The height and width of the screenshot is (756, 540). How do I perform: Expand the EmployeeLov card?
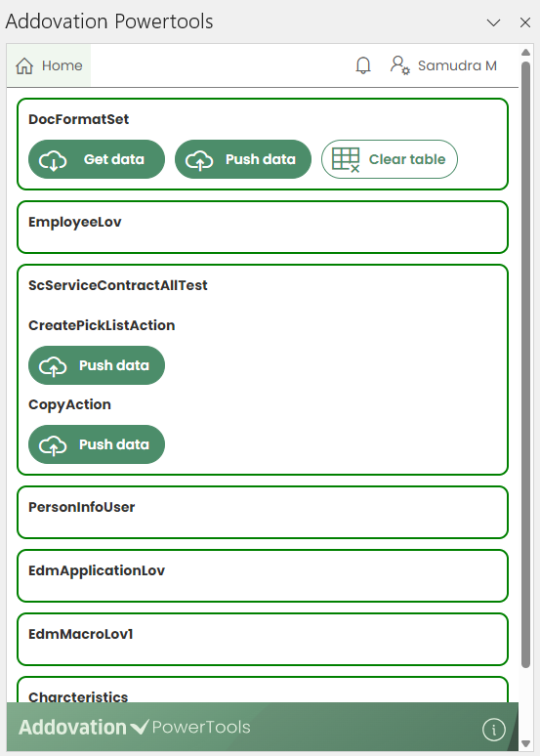coord(263,227)
